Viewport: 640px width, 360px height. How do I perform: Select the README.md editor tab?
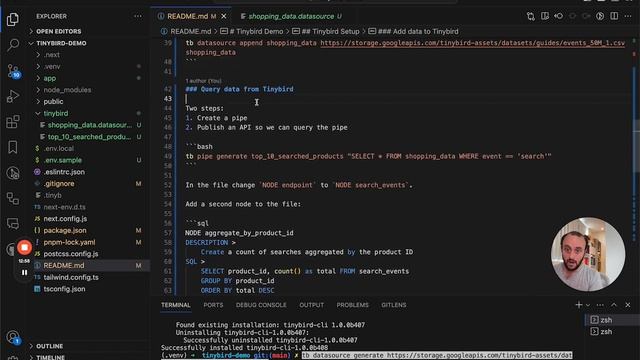[x=187, y=16]
